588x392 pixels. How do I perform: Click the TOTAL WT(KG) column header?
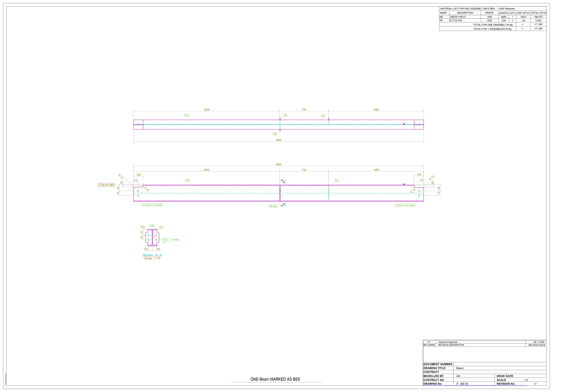539,13
